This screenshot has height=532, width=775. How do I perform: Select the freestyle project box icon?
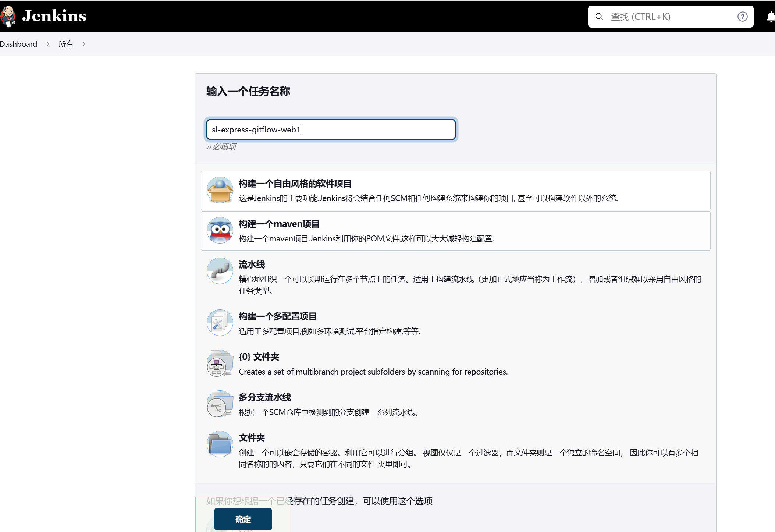tap(220, 190)
